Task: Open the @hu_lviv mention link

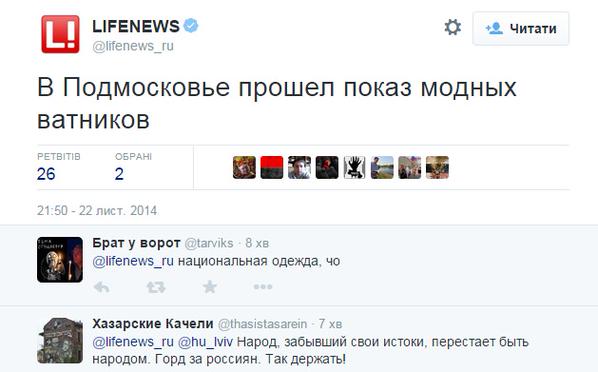Action: tap(206, 342)
